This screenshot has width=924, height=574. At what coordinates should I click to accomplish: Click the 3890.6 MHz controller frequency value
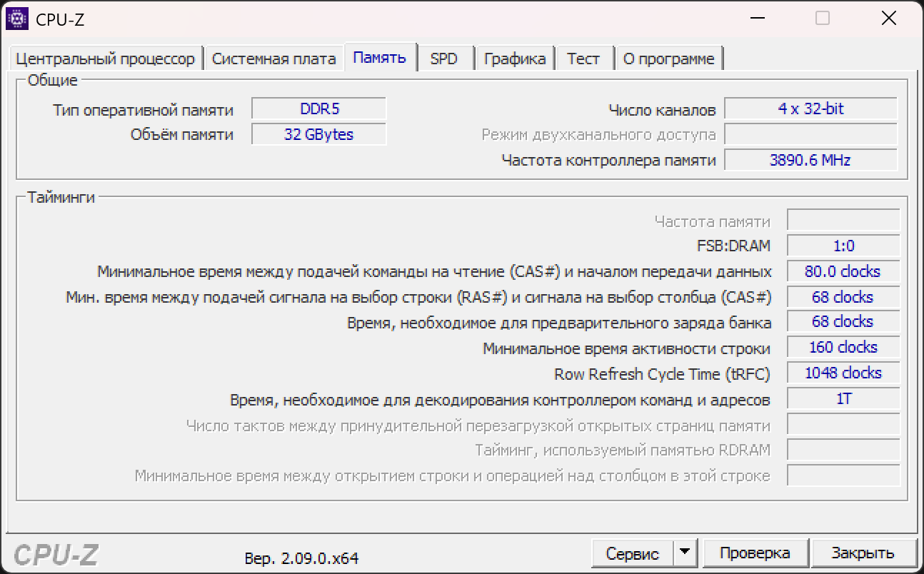pos(811,160)
